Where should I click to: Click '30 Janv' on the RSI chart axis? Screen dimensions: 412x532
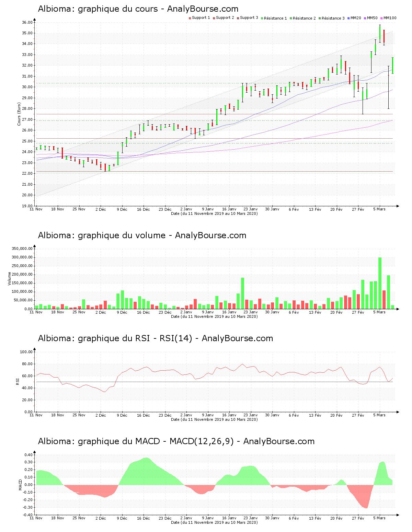[x=272, y=415]
